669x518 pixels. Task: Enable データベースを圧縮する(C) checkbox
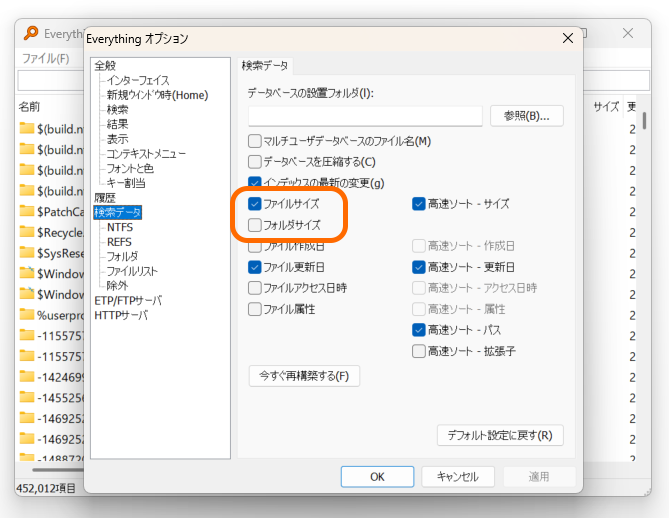255,162
